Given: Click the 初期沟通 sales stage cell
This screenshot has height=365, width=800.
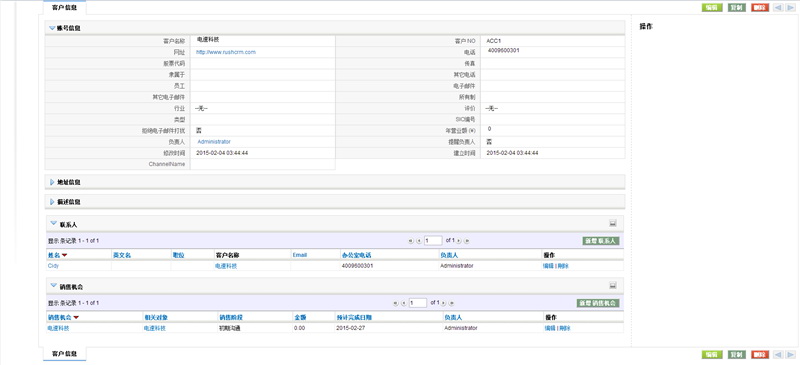Looking at the screenshot, I should [x=230, y=328].
